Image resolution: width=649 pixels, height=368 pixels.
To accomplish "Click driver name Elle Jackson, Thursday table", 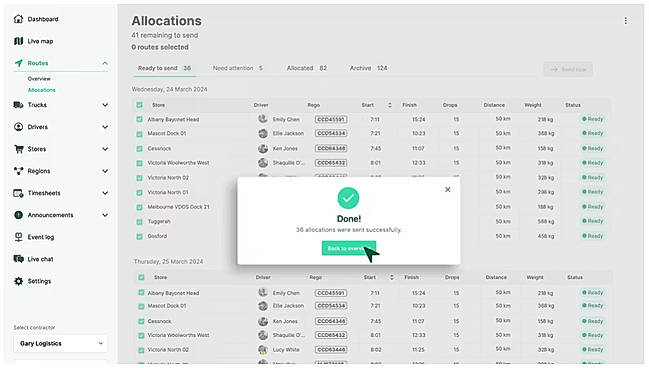I will coord(288,306).
